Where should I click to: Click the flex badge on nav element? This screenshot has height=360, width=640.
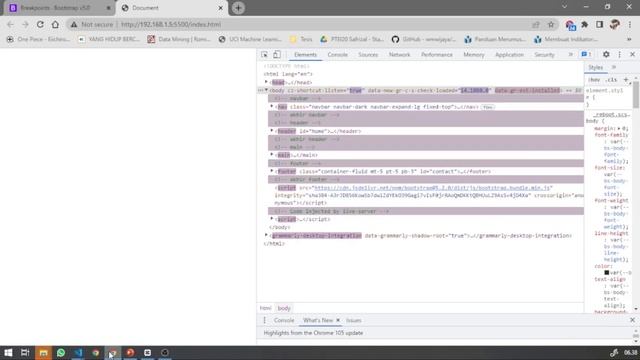(x=488, y=107)
